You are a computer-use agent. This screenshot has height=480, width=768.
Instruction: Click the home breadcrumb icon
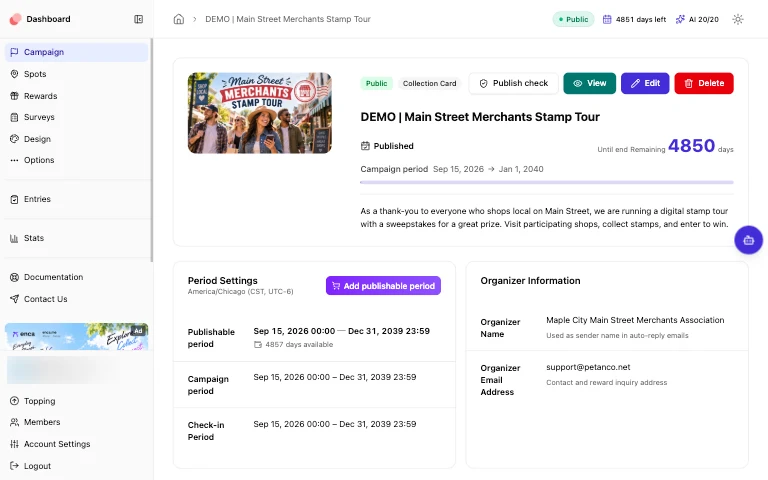pos(179,19)
